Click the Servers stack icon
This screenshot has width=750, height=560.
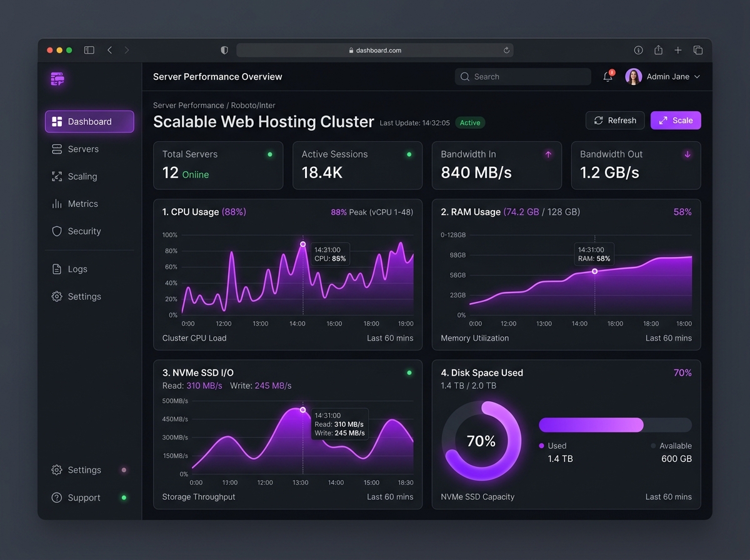pos(57,149)
